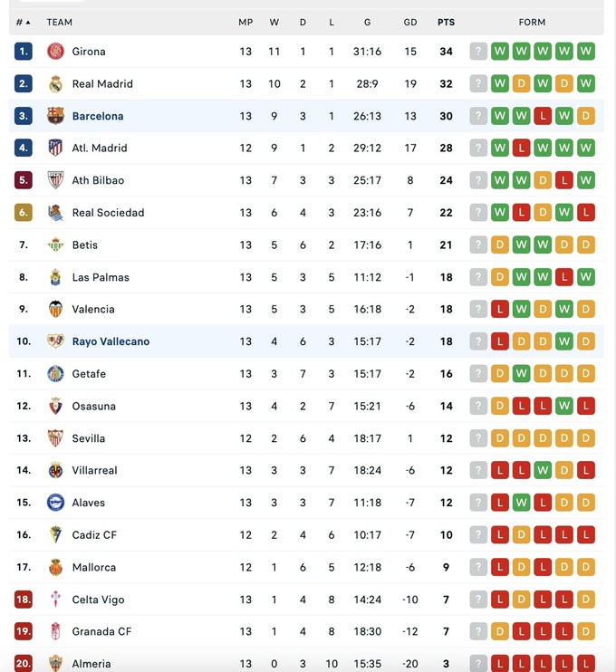Screen dimensions: 616x672
Task: Click the Ath Bilbao crest icon
Action: point(55,180)
